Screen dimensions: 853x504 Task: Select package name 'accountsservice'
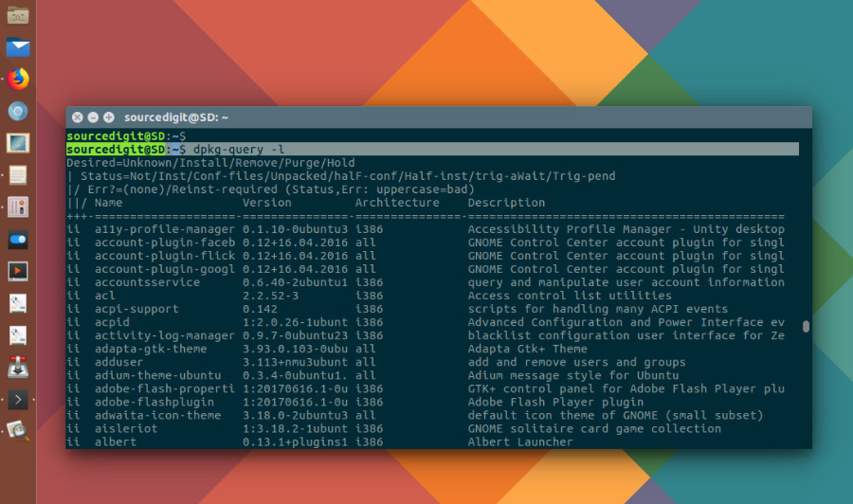point(147,282)
